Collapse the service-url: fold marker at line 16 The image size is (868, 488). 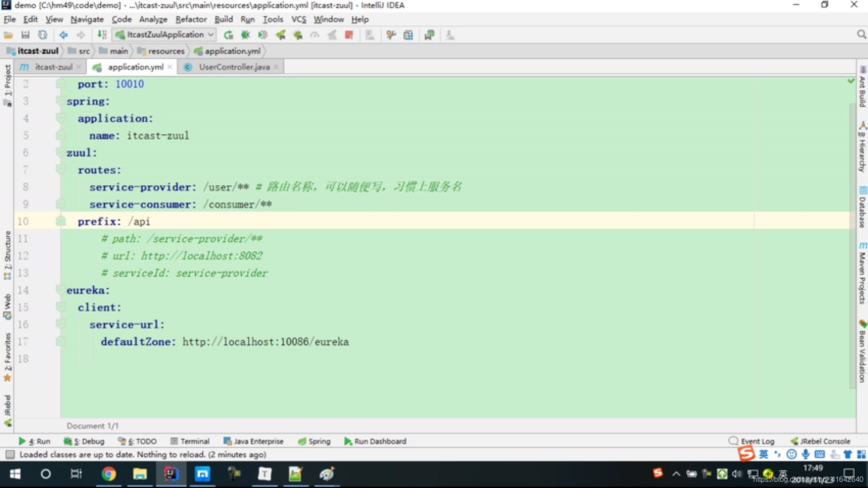(x=61, y=324)
